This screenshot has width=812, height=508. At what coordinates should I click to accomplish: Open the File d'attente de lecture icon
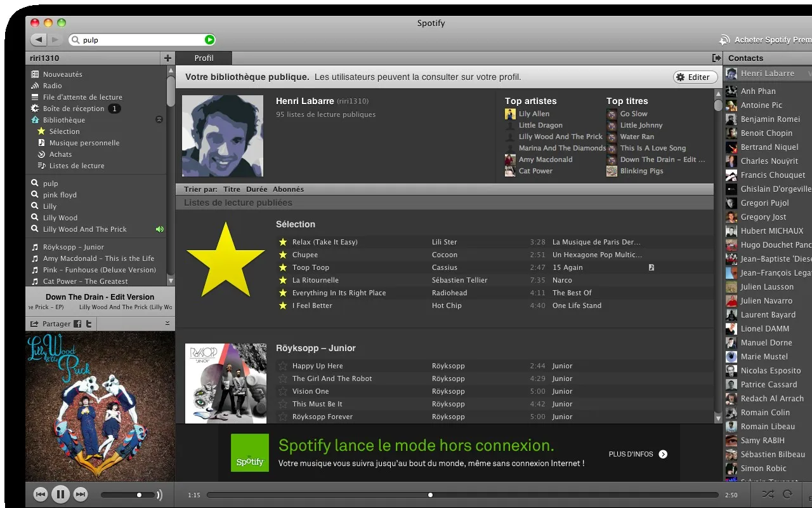pyautogui.click(x=36, y=97)
